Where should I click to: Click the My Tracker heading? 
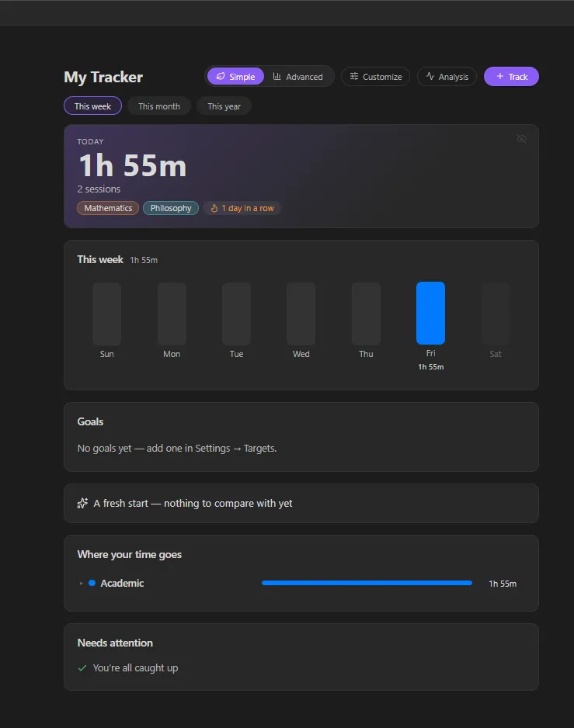(x=103, y=77)
